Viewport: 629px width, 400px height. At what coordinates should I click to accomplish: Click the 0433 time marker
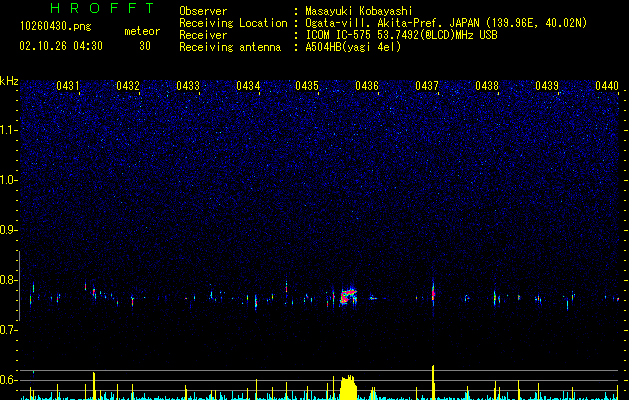(x=188, y=86)
